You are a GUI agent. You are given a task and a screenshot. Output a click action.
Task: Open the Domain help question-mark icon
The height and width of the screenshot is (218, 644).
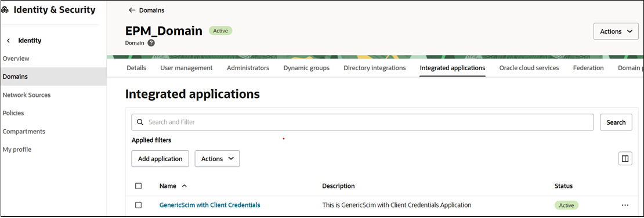pos(151,43)
